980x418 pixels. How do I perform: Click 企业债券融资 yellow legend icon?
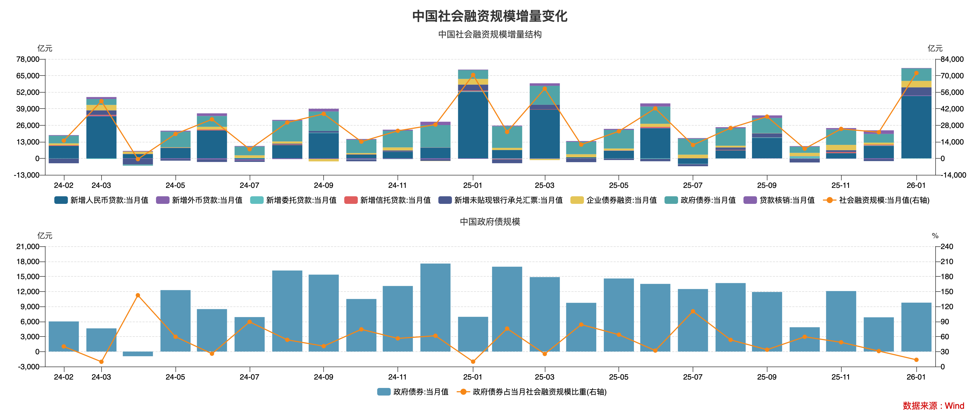coord(577,200)
